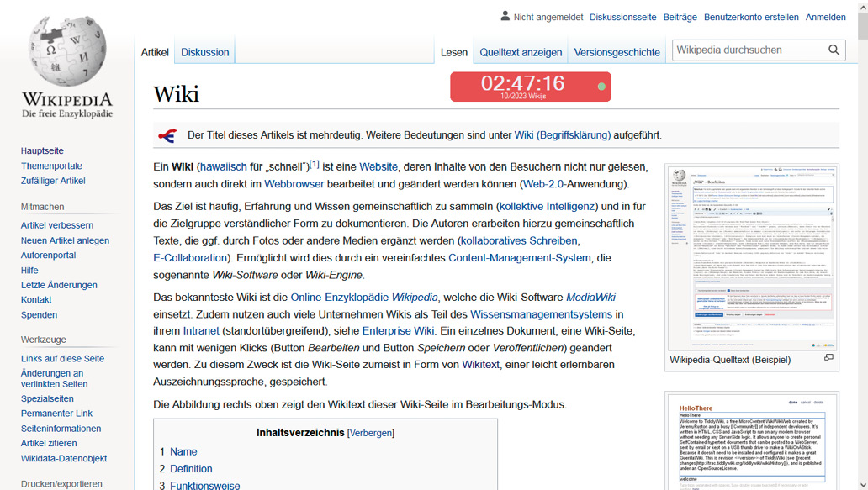Follow the kollektive Intelligenz link
Viewport: 868px width, 490px height.
tap(547, 206)
